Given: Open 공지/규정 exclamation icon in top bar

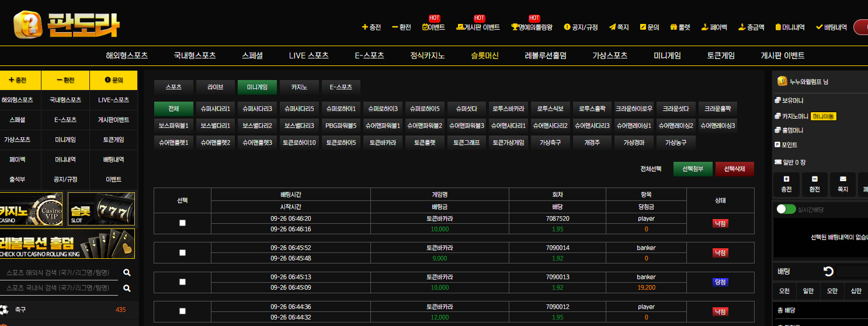Looking at the screenshot, I should [567, 27].
